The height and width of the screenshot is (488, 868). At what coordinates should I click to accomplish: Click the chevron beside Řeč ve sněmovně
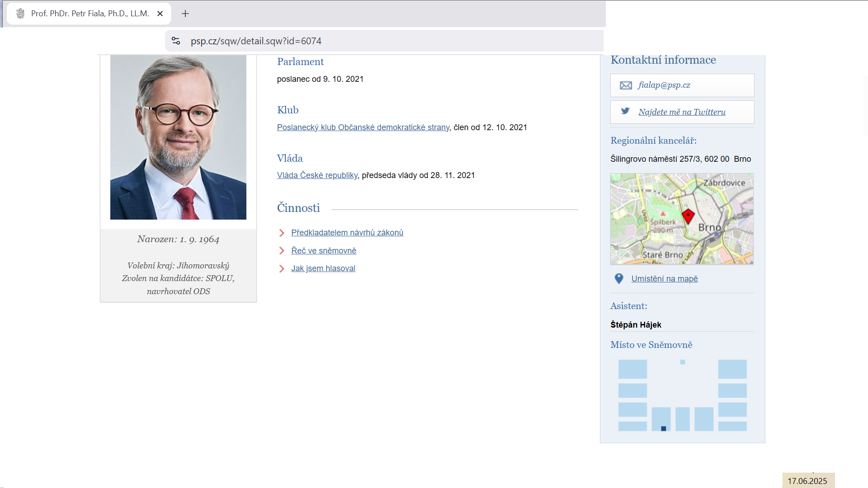pyautogui.click(x=282, y=251)
